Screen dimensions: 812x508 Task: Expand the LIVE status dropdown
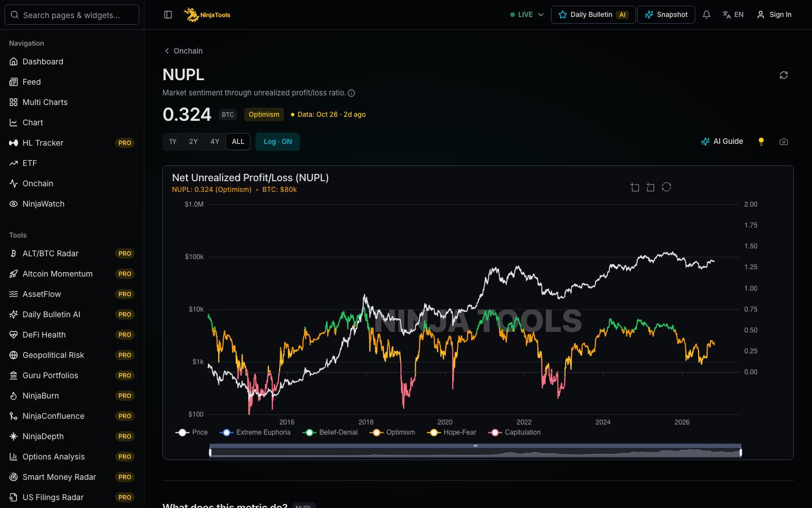click(x=527, y=15)
